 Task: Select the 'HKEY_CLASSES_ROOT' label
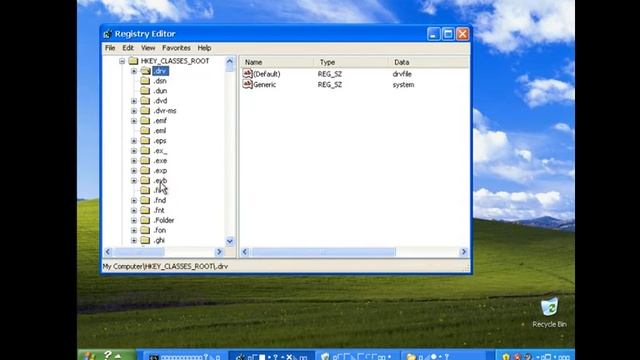[175, 61]
